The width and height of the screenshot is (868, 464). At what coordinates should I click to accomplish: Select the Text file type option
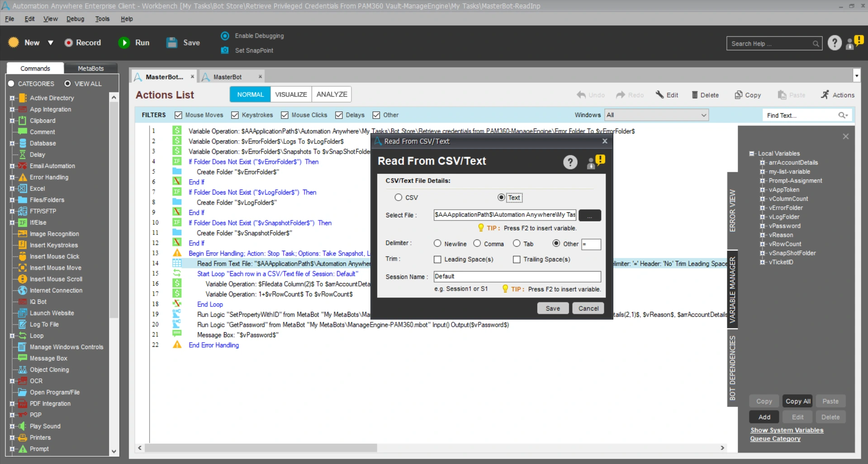(501, 197)
